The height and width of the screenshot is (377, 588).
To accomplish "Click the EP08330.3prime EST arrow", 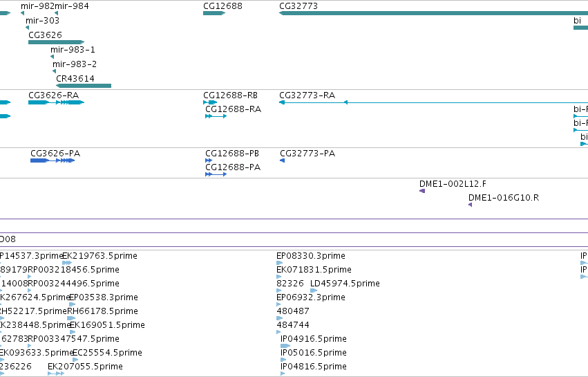I will point(279,263).
